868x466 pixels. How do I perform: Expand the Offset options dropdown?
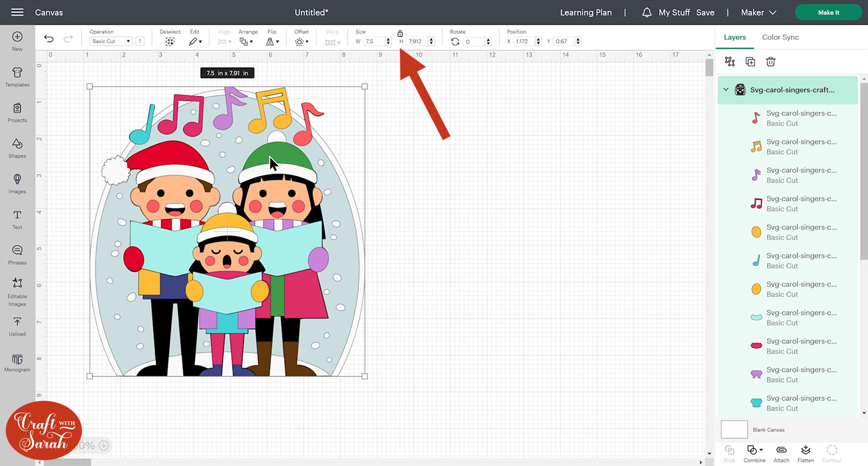pyautogui.click(x=301, y=42)
